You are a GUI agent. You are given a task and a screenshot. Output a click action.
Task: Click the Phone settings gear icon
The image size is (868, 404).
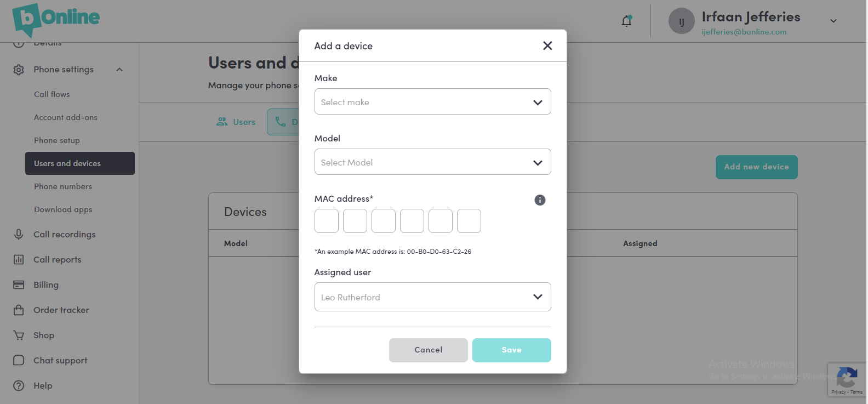19,70
